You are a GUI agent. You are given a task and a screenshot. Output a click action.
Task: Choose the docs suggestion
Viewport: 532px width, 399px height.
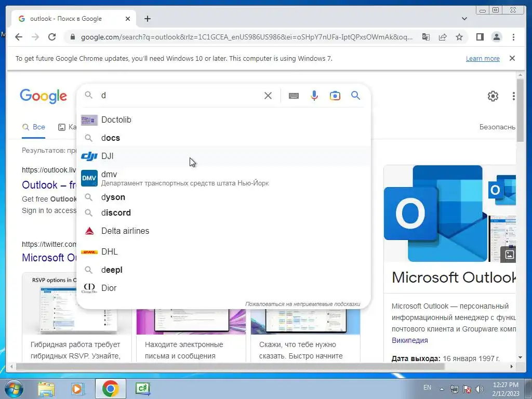223,138
